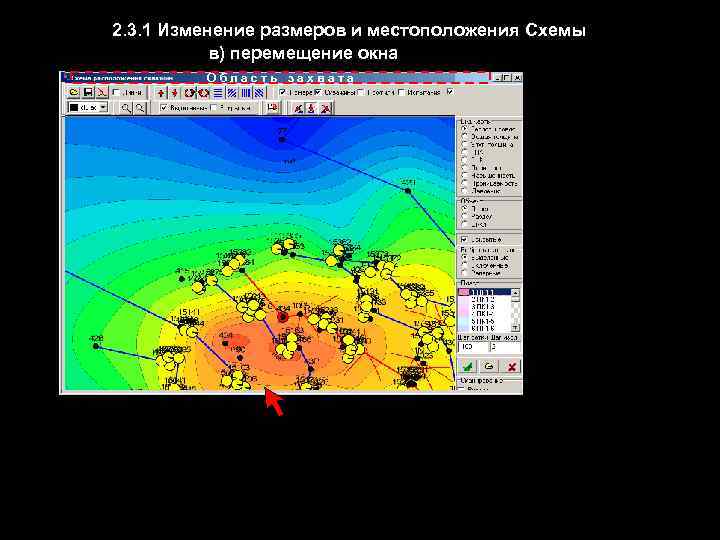Click the open folder toolbar icon

click(x=73, y=92)
